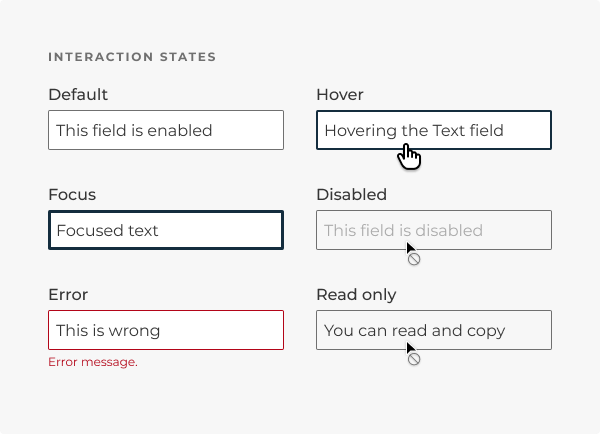Click the 'Focus' field label

tap(72, 194)
